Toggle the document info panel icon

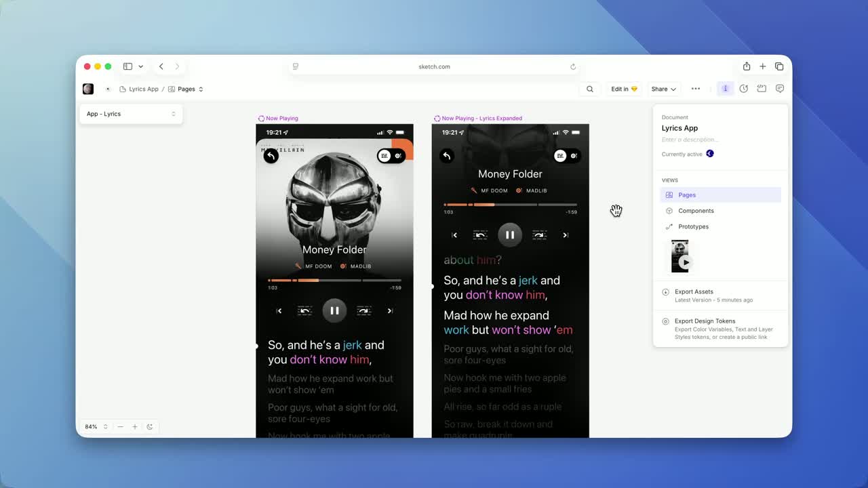tap(726, 89)
